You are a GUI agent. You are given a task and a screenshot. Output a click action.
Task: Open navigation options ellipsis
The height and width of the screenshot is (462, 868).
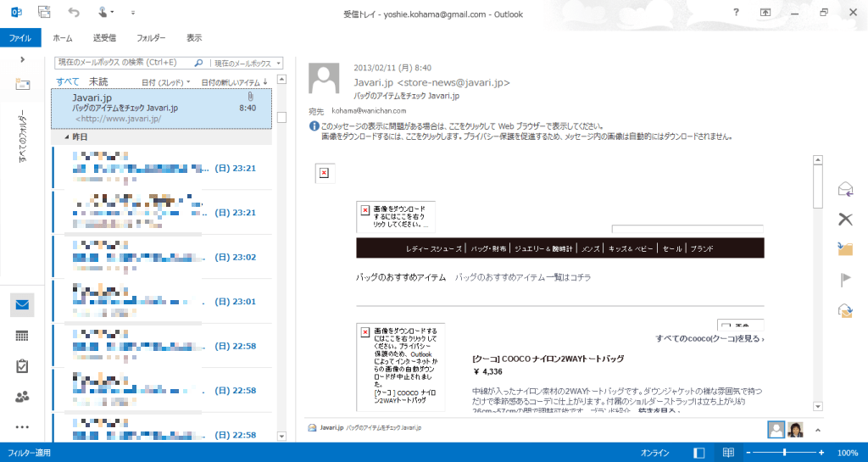click(22, 426)
